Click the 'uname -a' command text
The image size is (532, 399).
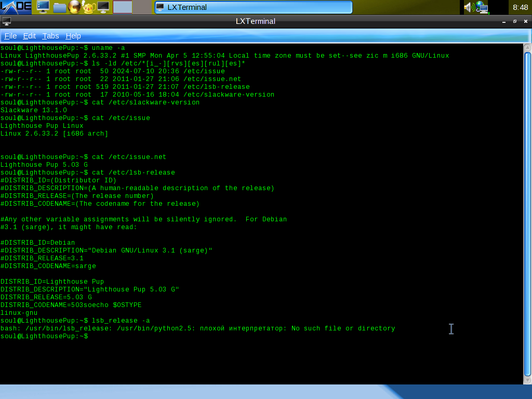(108, 48)
